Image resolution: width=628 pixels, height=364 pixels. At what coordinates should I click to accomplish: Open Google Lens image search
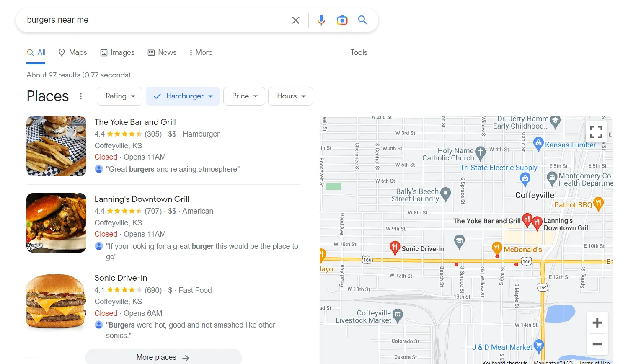pos(342,20)
